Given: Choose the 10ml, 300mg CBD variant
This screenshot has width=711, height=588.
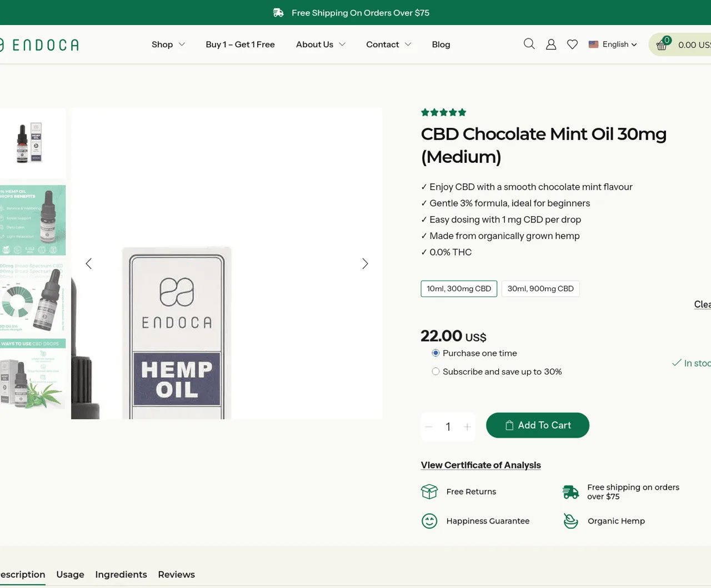Looking at the screenshot, I should (459, 288).
